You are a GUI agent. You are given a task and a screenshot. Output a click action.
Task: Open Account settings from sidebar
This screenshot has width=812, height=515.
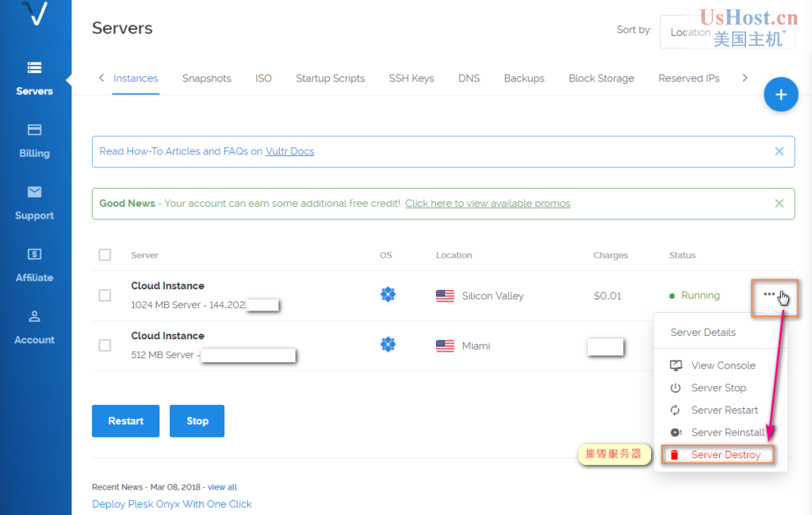[34, 327]
